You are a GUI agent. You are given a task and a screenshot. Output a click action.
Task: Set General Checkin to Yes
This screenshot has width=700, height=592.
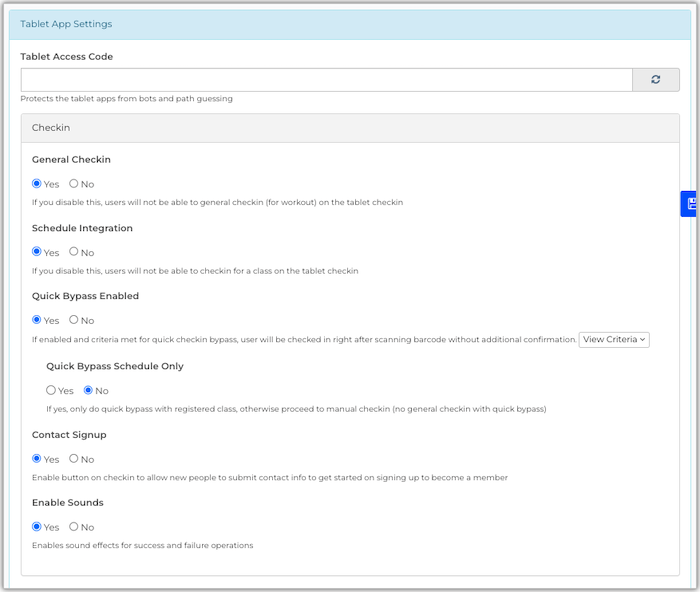(37, 184)
